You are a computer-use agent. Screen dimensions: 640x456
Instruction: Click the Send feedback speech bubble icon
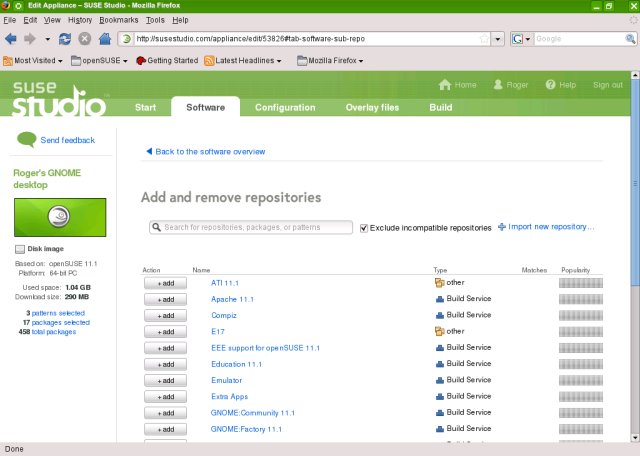26,140
